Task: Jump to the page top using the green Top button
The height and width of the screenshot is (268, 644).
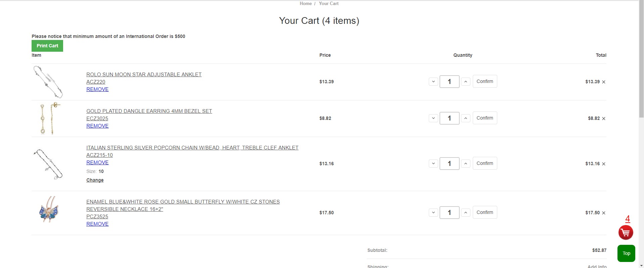Action: pyautogui.click(x=626, y=253)
